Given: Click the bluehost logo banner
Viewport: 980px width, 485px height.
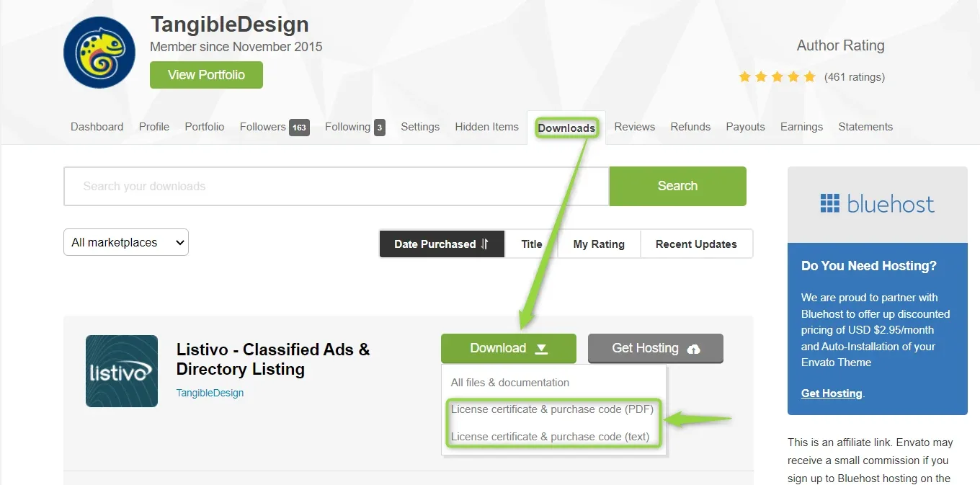Looking at the screenshot, I should (877, 205).
